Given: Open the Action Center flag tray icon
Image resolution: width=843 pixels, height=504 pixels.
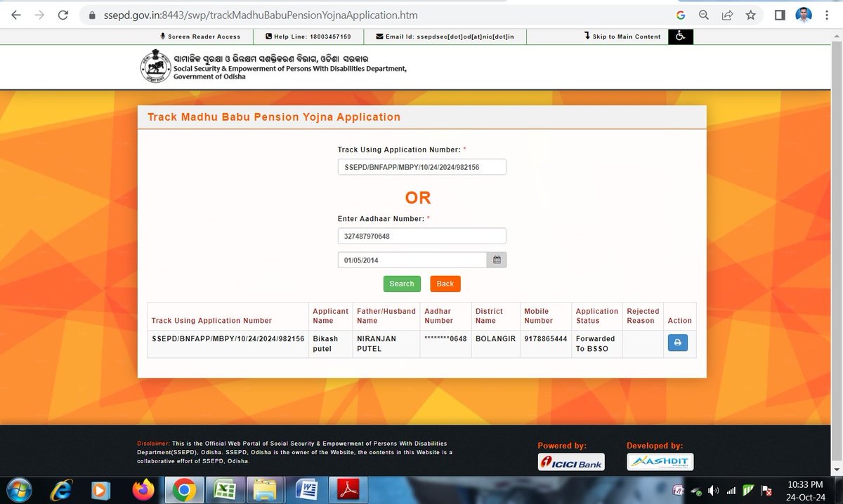Looking at the screenshot, I should (766, 491).
